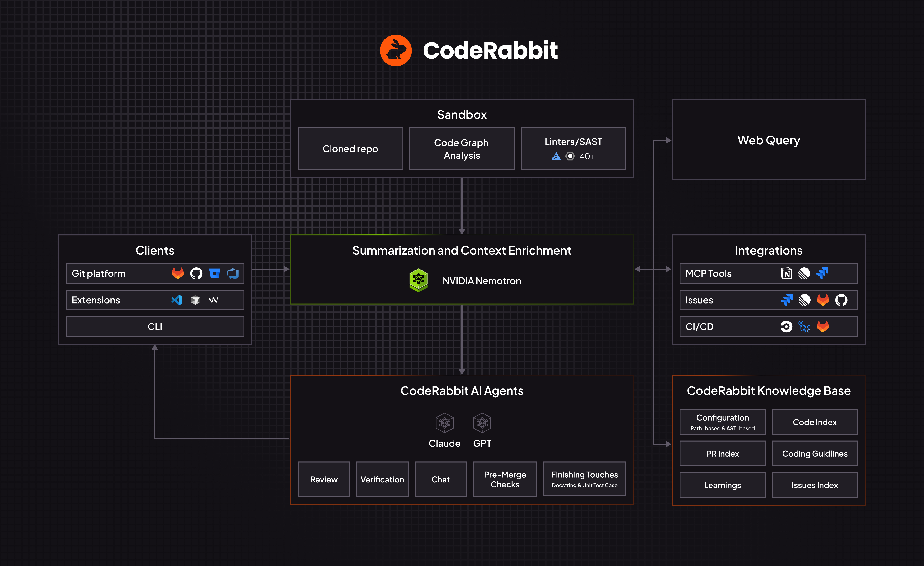This screenshot has height=566, width=924.
Task: Open the Web Query box
Action: [x=768, y=140]
